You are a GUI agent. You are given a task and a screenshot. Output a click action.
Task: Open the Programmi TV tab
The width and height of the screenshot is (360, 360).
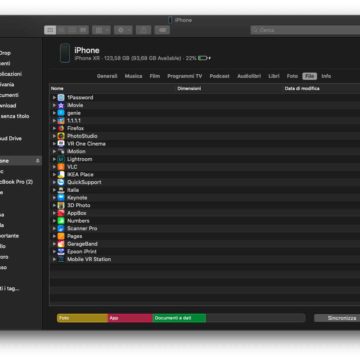pos(185,76)
